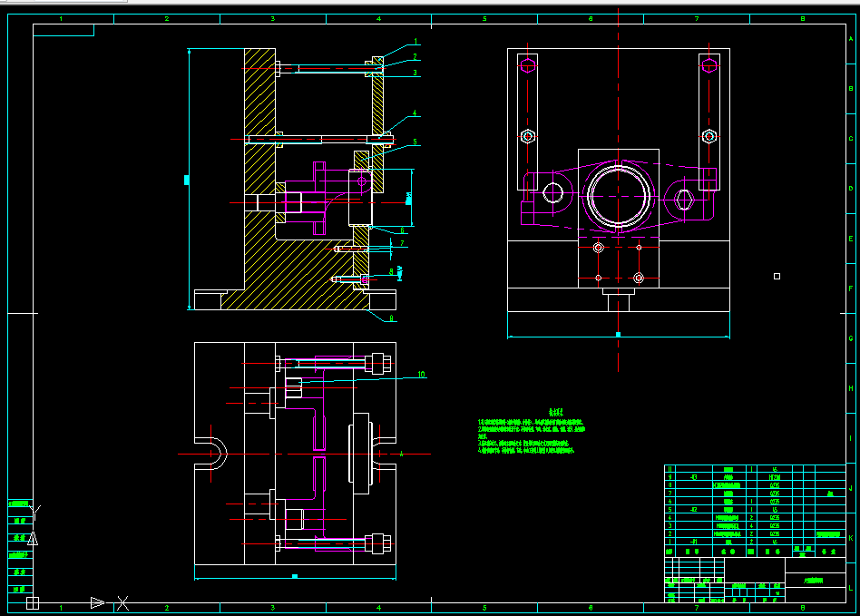Viewport: 860px width, 616px height.
Task: Click zone letter K on the right border
Action: [x=851, y=538]
